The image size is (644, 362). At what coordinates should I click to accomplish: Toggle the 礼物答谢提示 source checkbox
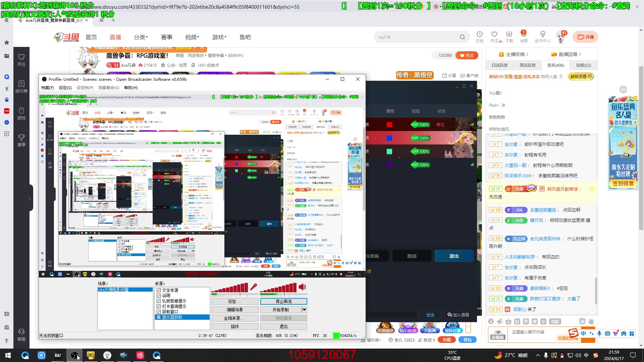pos(159,301)
